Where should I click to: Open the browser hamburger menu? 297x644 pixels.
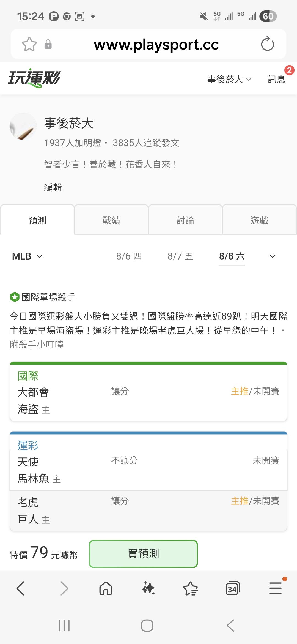tap(276, 588)
